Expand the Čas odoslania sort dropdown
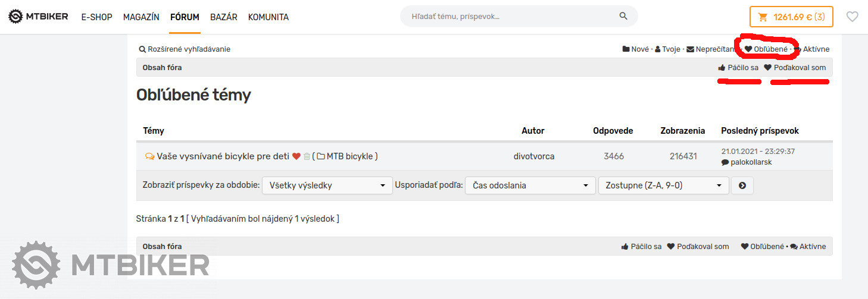Viewport: 868px width, 299px height. [530, 185]
